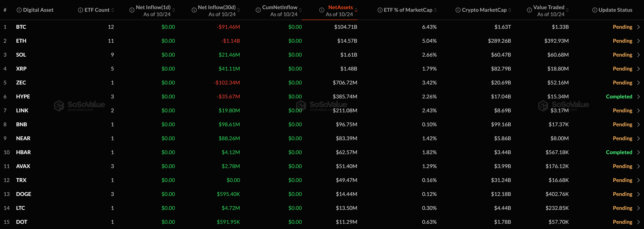Open ZEC row chevron arrow
This screenshot has width=644, height=229.
click(639, 83)
